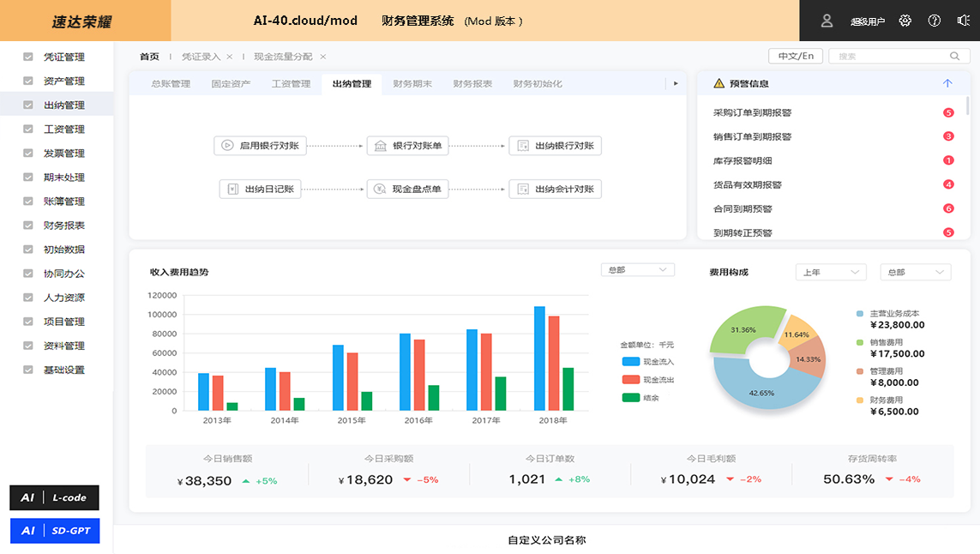Open the 总部 dropdown for 收入费用趋势
This screenshot has width=980, height=554.
click(x=637, y=270)
